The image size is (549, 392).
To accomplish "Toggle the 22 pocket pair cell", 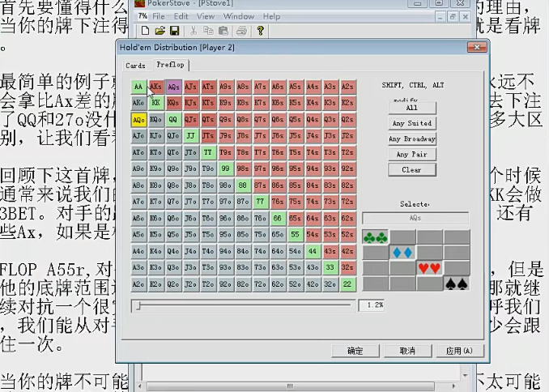I will tap(347, 284).
